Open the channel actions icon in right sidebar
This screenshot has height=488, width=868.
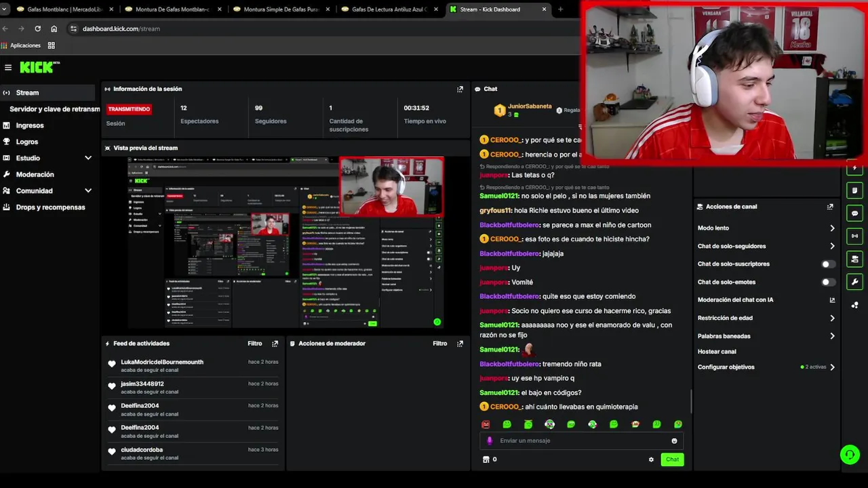point(854,259)
